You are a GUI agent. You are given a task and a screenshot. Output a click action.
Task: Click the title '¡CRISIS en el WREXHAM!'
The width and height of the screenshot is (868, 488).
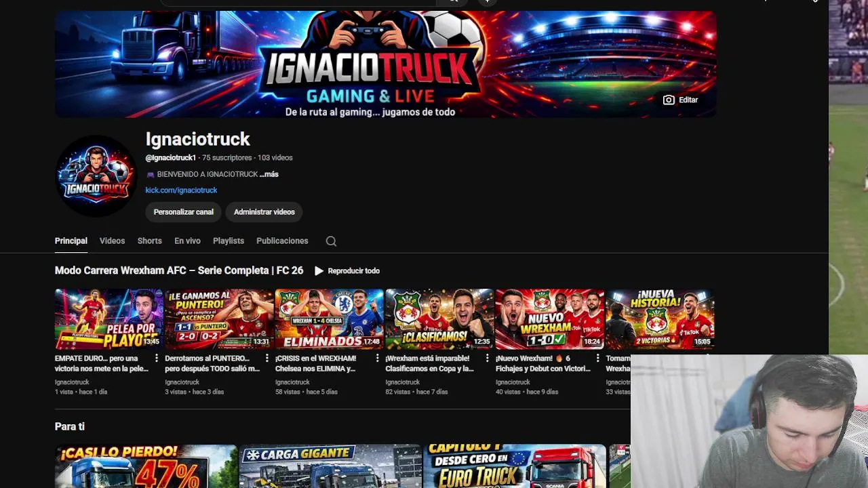click(316, 363)
